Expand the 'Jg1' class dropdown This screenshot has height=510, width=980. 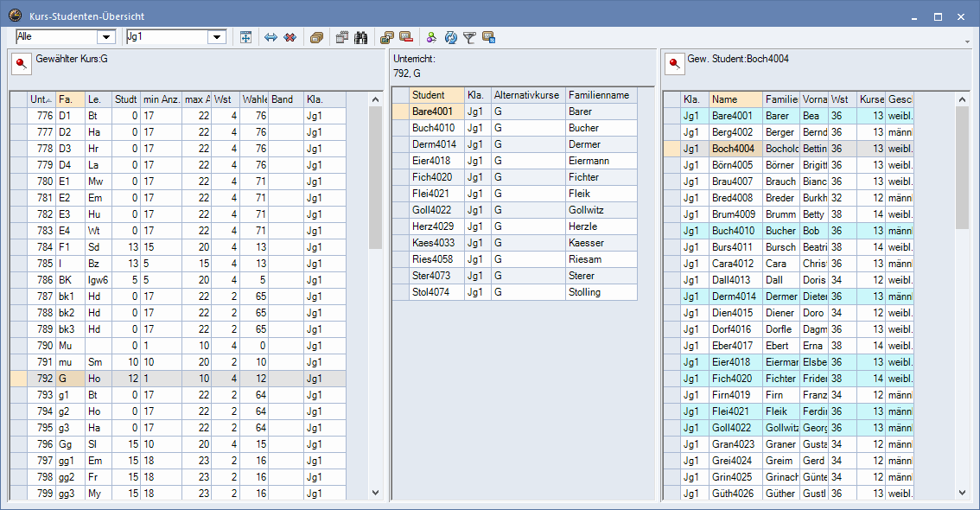pos(217,37)
